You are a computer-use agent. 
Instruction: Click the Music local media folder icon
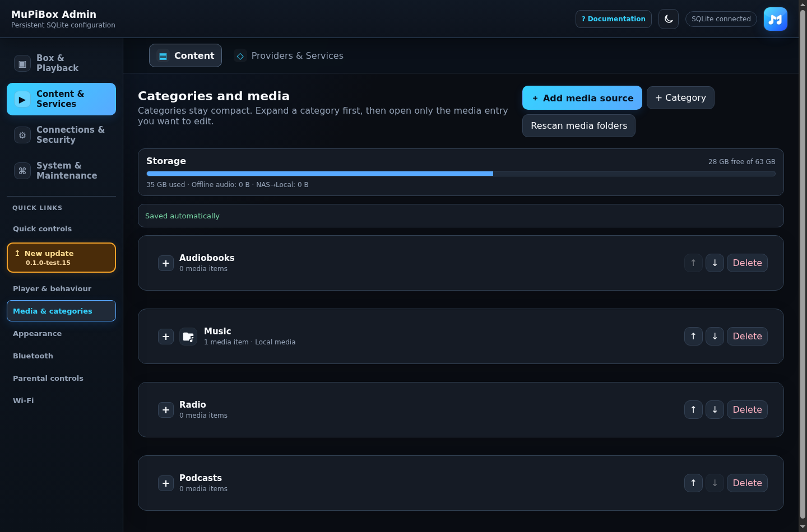[188, 337]
